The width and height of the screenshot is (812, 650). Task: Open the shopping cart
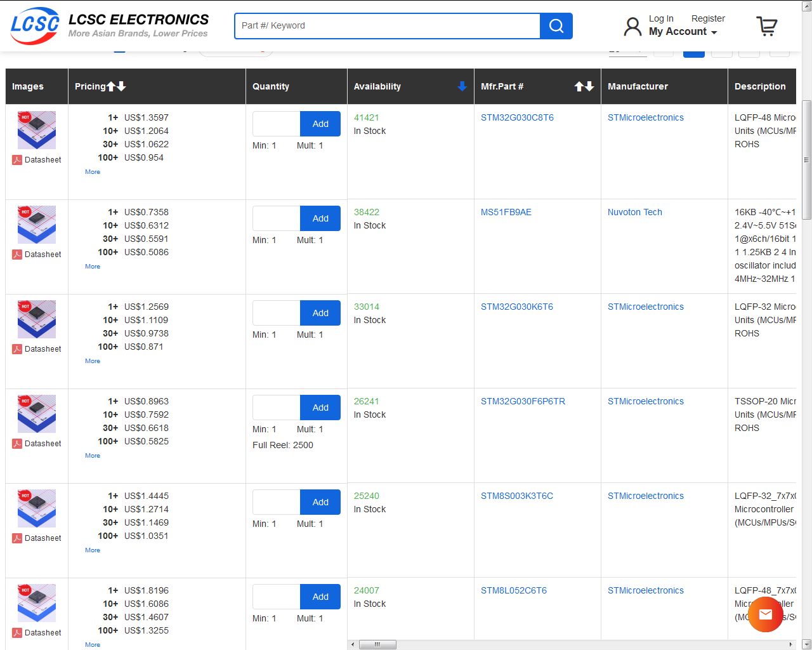767,26
